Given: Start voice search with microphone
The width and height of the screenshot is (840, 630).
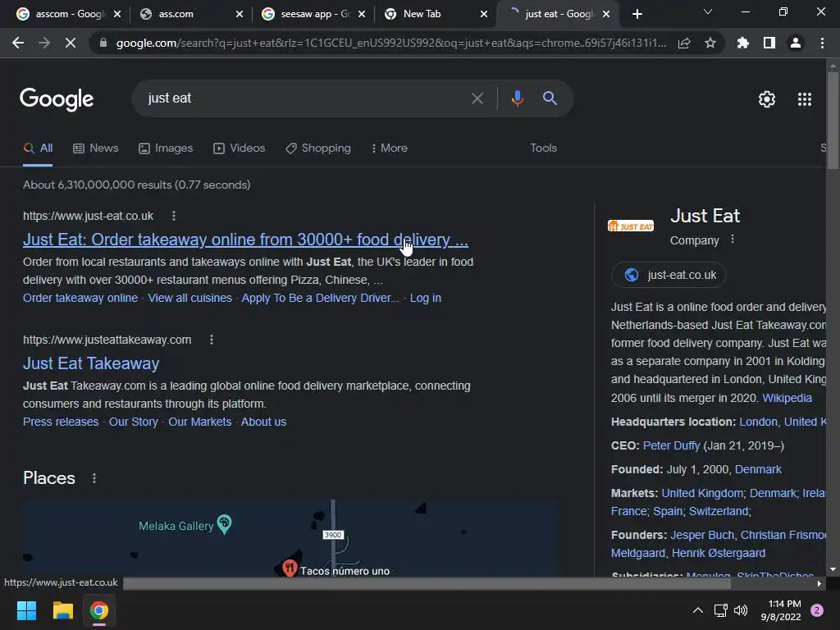Looking at the screenshot, I should tap(517, 98).
